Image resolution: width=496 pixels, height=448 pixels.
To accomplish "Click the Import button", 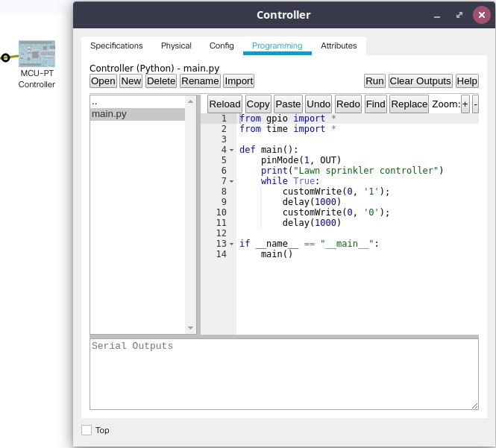I will coord(239,81).
